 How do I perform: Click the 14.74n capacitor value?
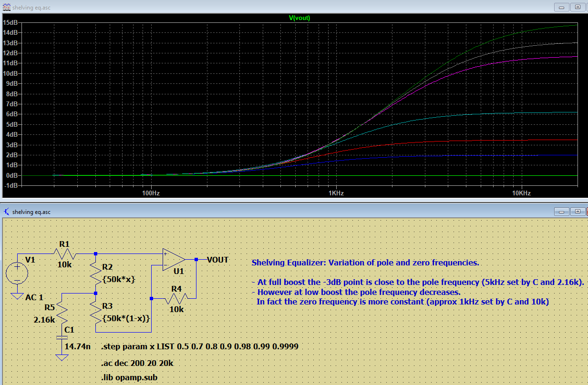(77, 346)
